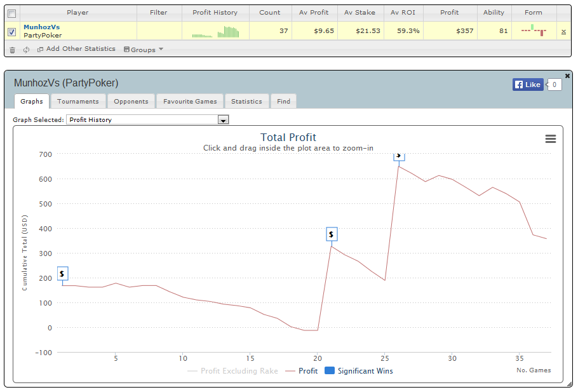
Task: Click the MunhozVs (PartyPoker) panel title
Action: [66, 83]
